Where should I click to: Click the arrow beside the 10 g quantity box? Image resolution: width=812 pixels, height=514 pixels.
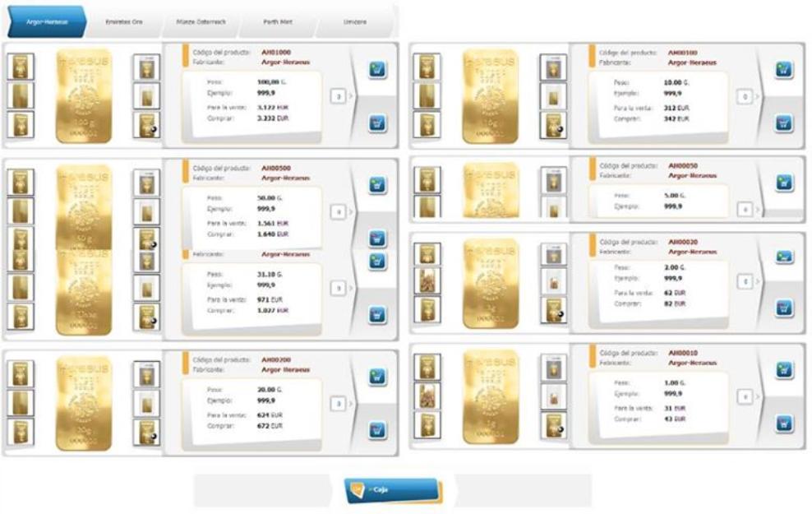tap(757, 96)
